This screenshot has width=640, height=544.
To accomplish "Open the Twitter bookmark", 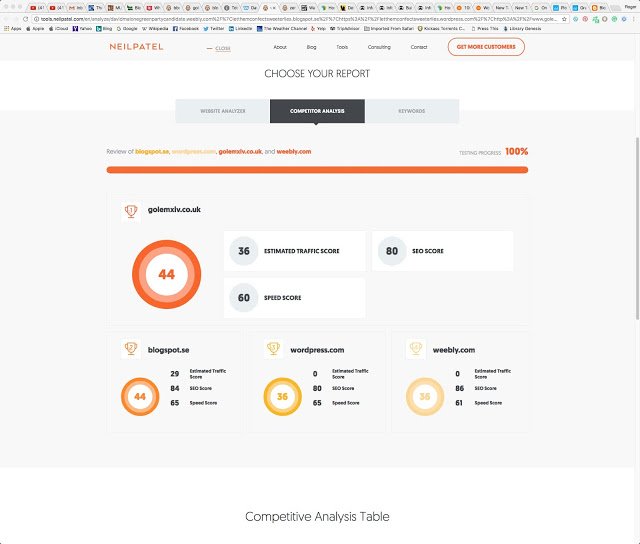I will 214,29.
